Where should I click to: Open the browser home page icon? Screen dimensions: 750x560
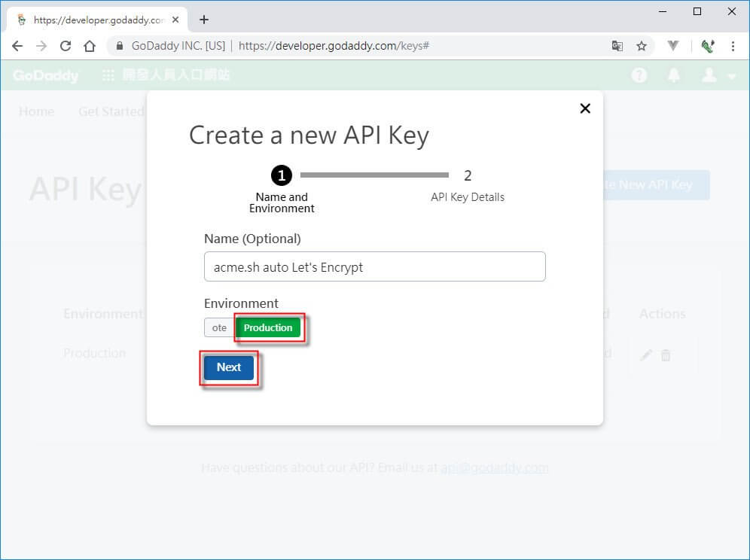90,46
